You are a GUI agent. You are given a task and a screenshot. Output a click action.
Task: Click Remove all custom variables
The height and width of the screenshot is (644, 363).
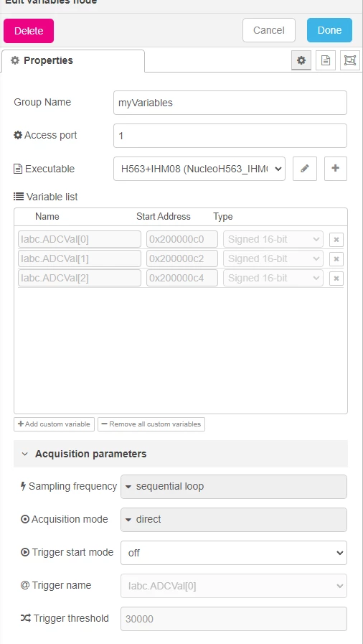pos(151,424)
